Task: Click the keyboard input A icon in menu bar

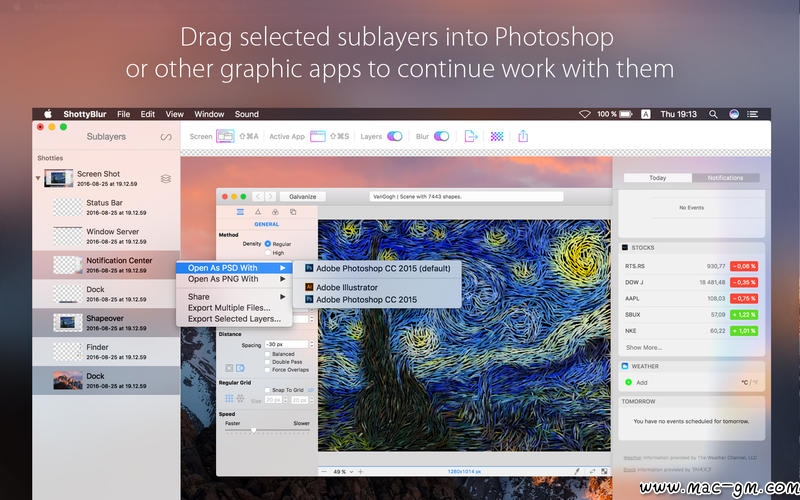Action: (645, 114)
